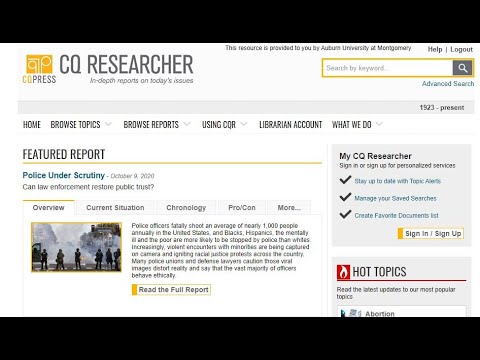Switch to the Pro/Con tab
480x360 pixels.
pyautogui.click(x=242, y=208)
